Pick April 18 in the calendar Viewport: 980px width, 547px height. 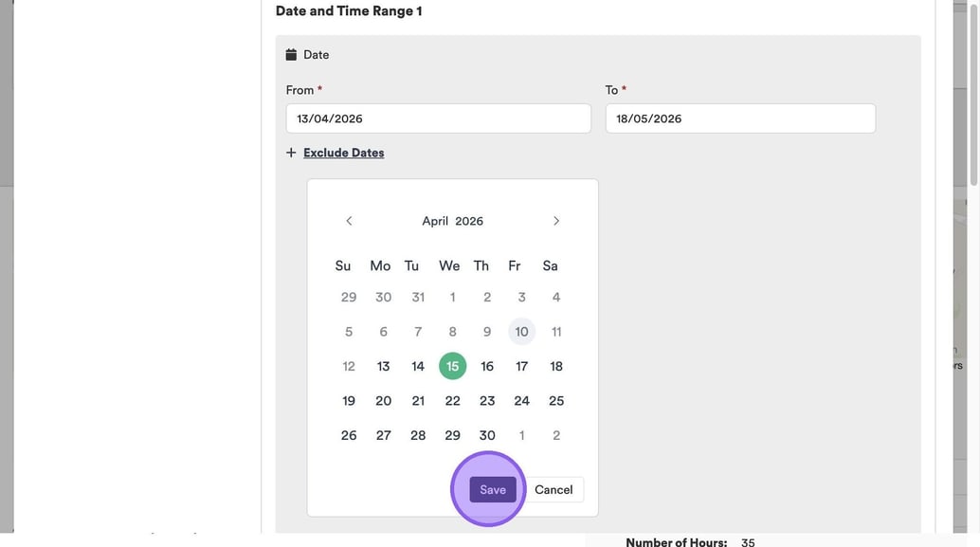tap(556, 366)
